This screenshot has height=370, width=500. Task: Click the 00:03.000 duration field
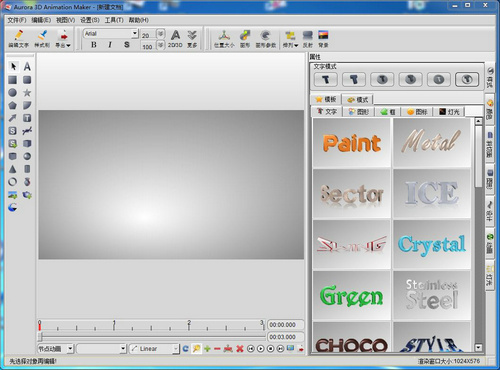[286, 337]
